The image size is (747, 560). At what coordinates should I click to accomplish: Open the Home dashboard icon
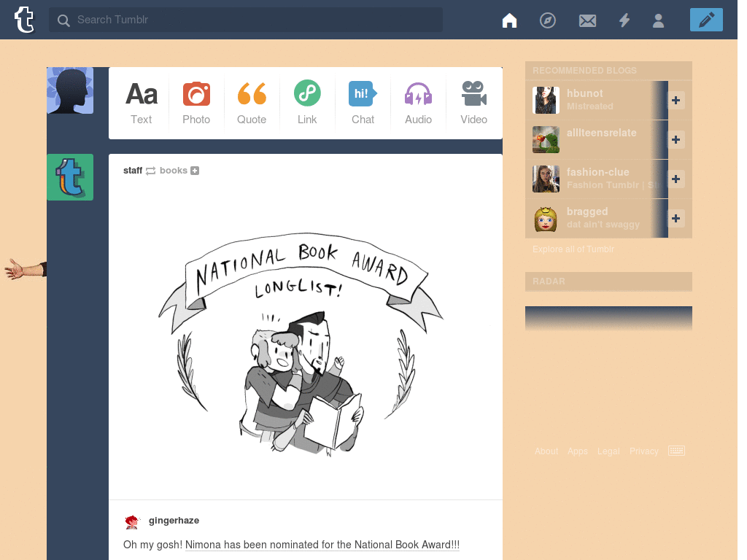click(509, 20)
